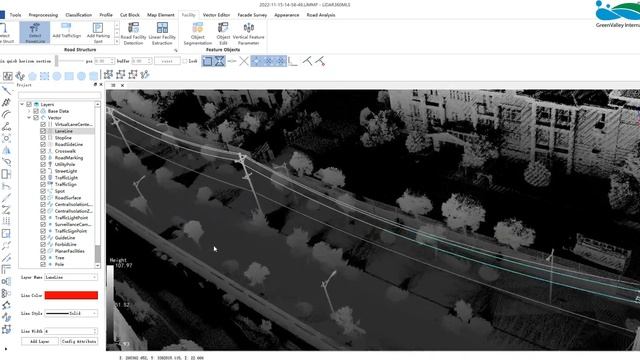
Task: Expand the Base Data node
Action: [29, 111]
